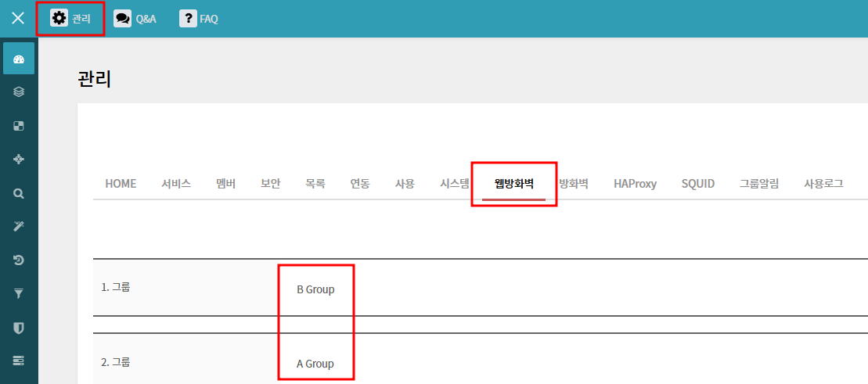Switch to the SQUID tab

697,184
